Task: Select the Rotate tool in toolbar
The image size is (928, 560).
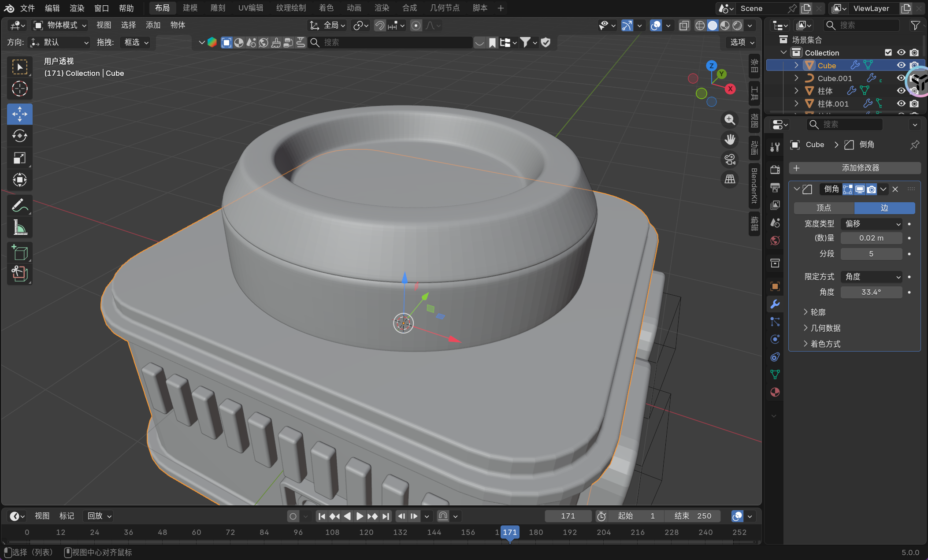Action: (x=19, y=136)
